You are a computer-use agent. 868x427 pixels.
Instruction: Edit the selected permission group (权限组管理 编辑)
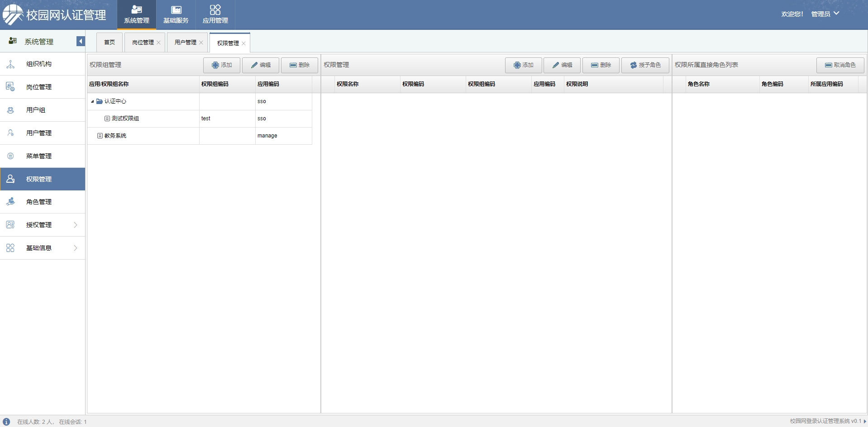(x=261, y=65)
